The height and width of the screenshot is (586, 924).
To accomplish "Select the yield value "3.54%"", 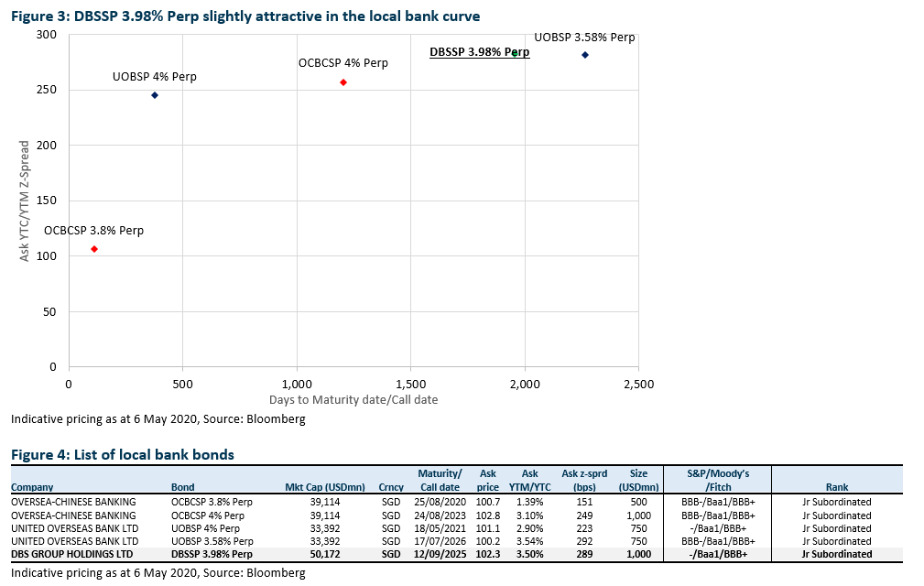I will click(530, 541).
